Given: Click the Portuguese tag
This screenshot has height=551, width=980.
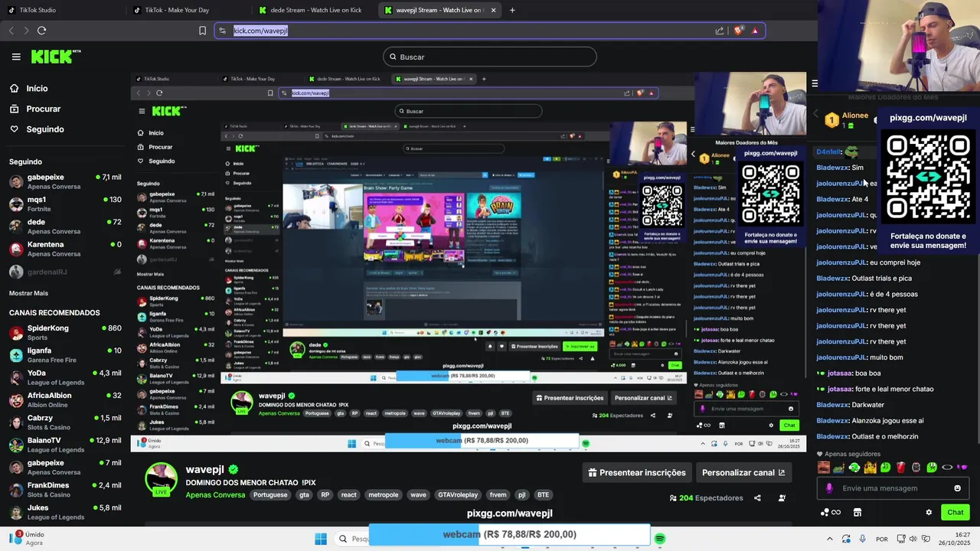Looking at the screenshot, I should (270, 495).
